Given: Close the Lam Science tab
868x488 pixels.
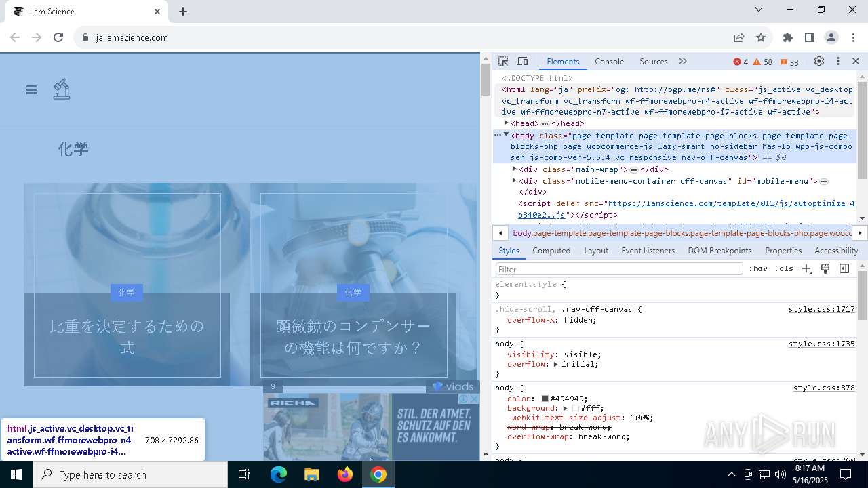Looking at the screenshot, I should [x=157, y=12].
